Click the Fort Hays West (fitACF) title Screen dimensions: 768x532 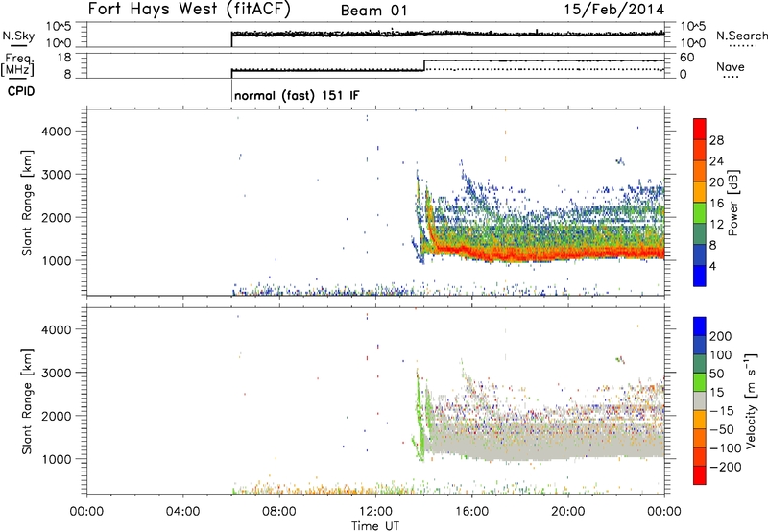point(189,10)
